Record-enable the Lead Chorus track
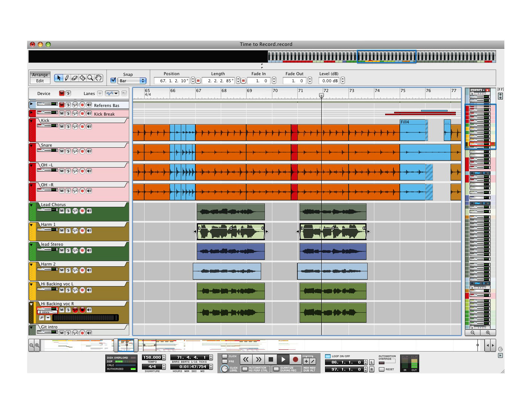This screenshot has height=414, width=532. click(x=82, y=211)
